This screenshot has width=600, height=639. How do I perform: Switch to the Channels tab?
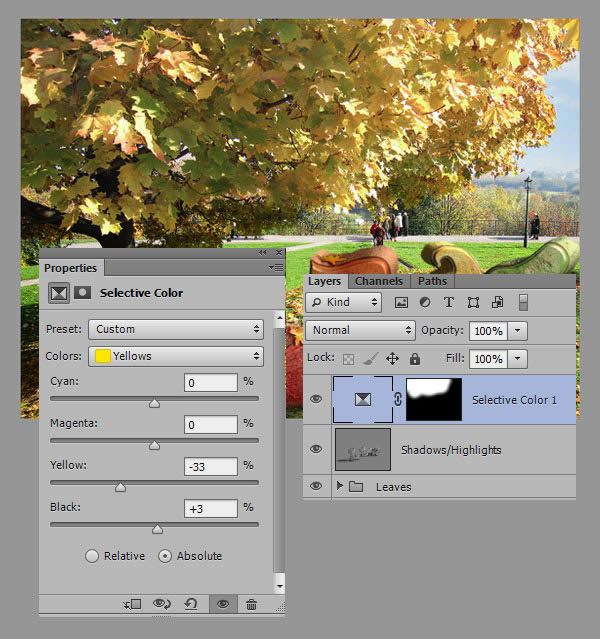pos(379,281)
